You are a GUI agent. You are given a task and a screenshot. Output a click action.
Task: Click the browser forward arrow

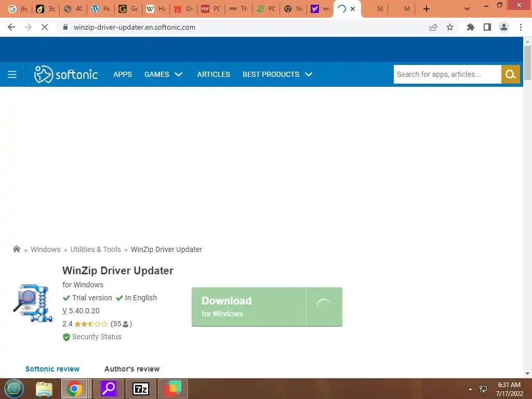coord(28,27)
